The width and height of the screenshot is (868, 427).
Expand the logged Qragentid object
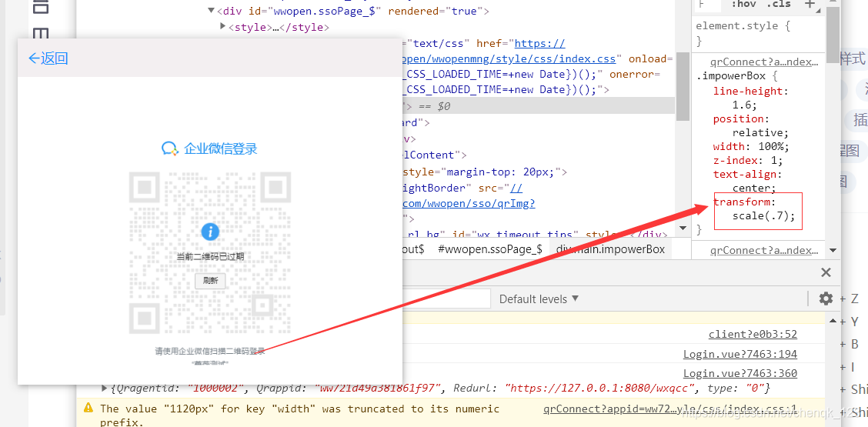pyautogui.click(x=105, y=389)
